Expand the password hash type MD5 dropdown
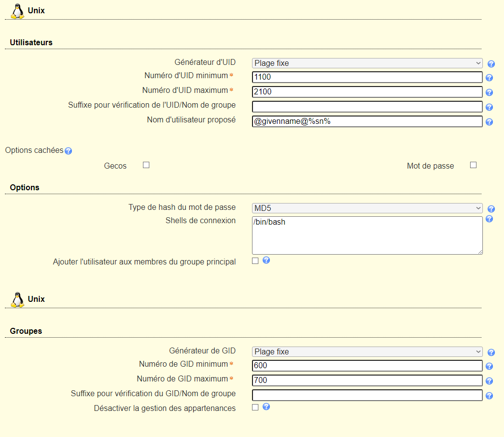The height and width of the screenshot is (437, 504). click(x=367, y=208)
